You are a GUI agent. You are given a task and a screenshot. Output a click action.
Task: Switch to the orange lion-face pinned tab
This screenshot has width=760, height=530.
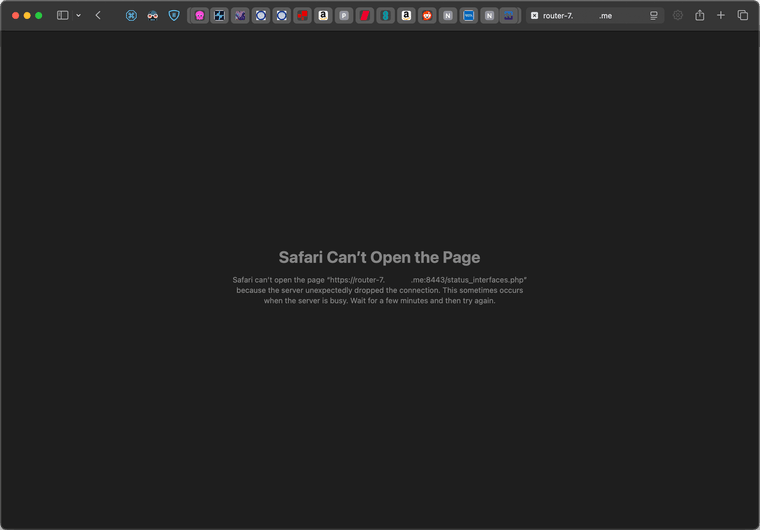coord(427,16)
